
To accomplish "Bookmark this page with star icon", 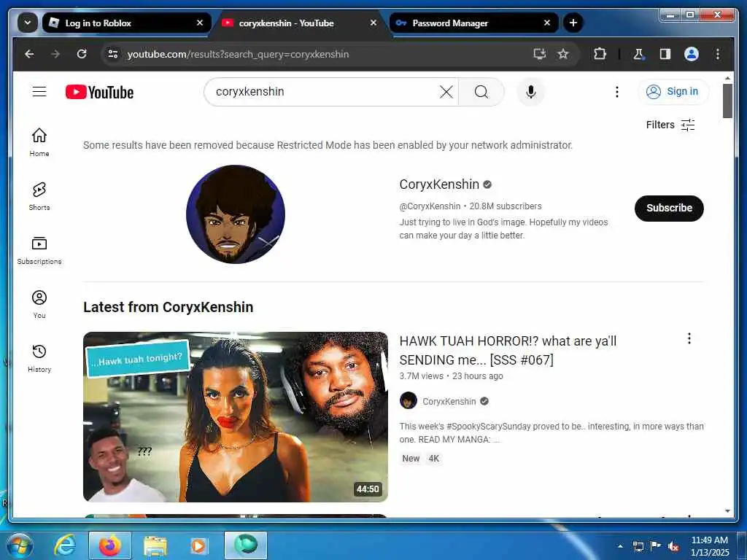I will click(563, 54).
